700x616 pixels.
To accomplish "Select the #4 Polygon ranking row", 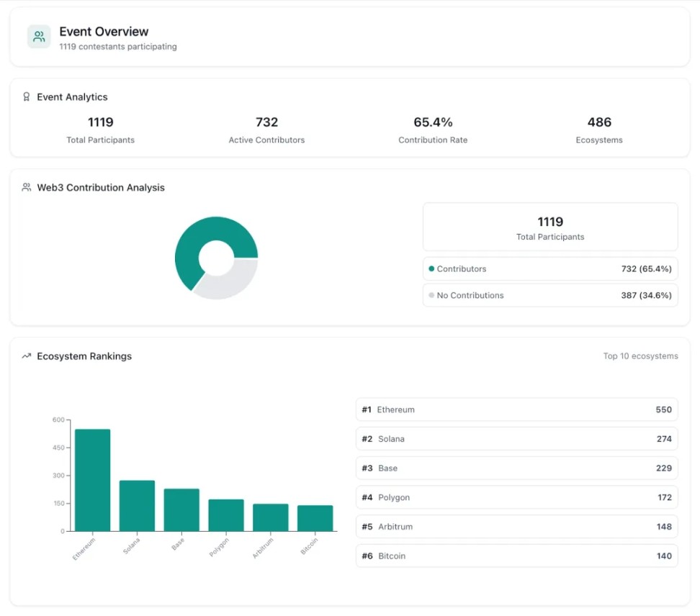I will point(516,498).
